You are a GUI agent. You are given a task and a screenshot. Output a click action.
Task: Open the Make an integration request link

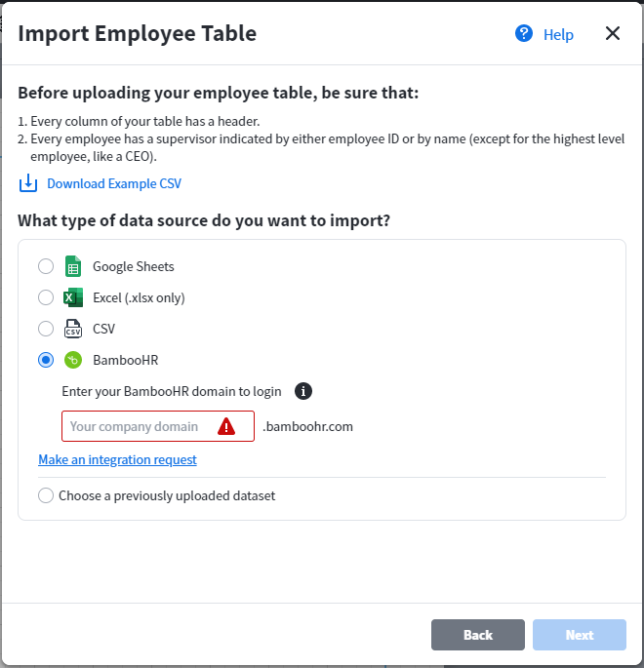(118, 459)
